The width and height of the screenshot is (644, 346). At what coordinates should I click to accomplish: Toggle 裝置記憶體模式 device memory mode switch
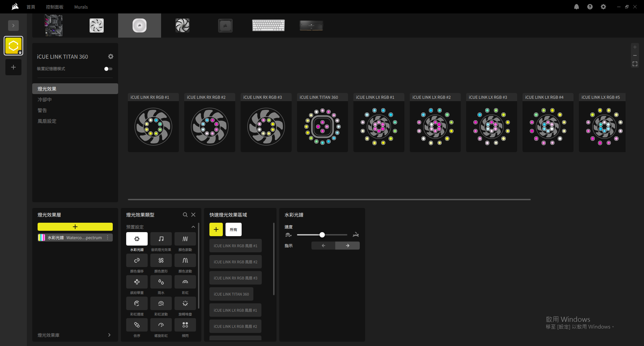click(x=108, y=69)
